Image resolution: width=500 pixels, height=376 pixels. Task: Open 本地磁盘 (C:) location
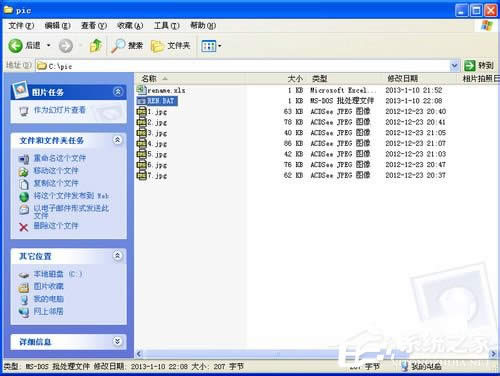tap(58, 274)
